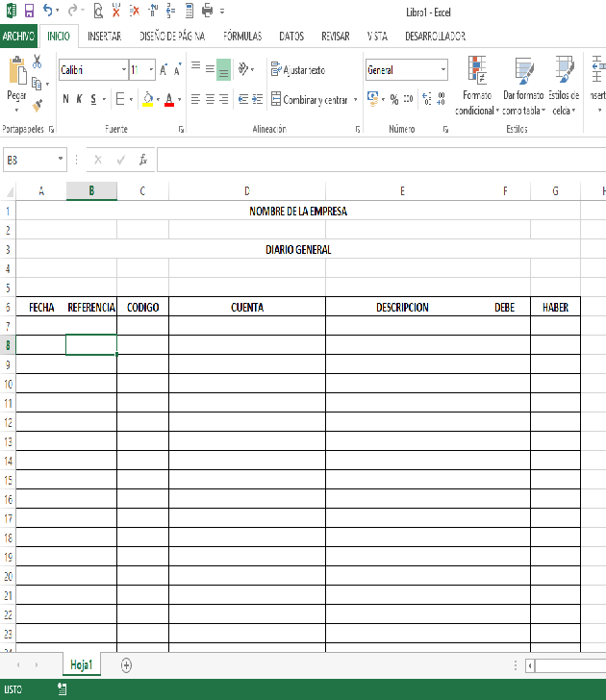Cut selection with scissors icon
The image size is (606, 700).
(x=38, y=62)
